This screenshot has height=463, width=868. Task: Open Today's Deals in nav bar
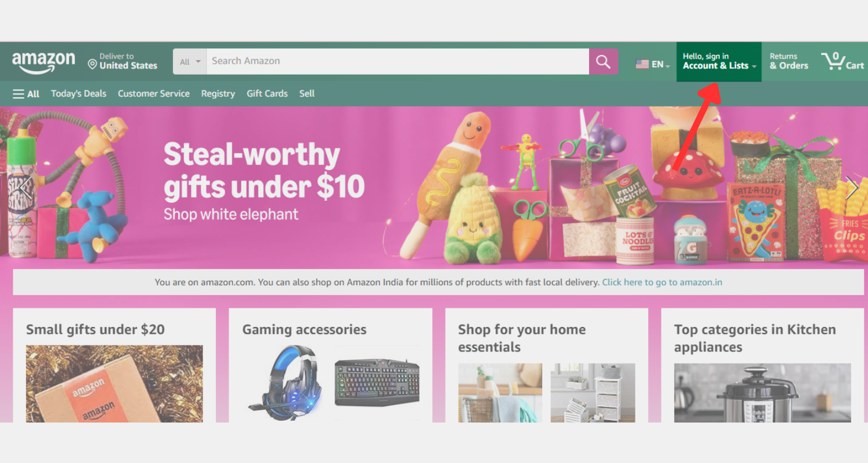pyautogui.click(x=79, y=94)
